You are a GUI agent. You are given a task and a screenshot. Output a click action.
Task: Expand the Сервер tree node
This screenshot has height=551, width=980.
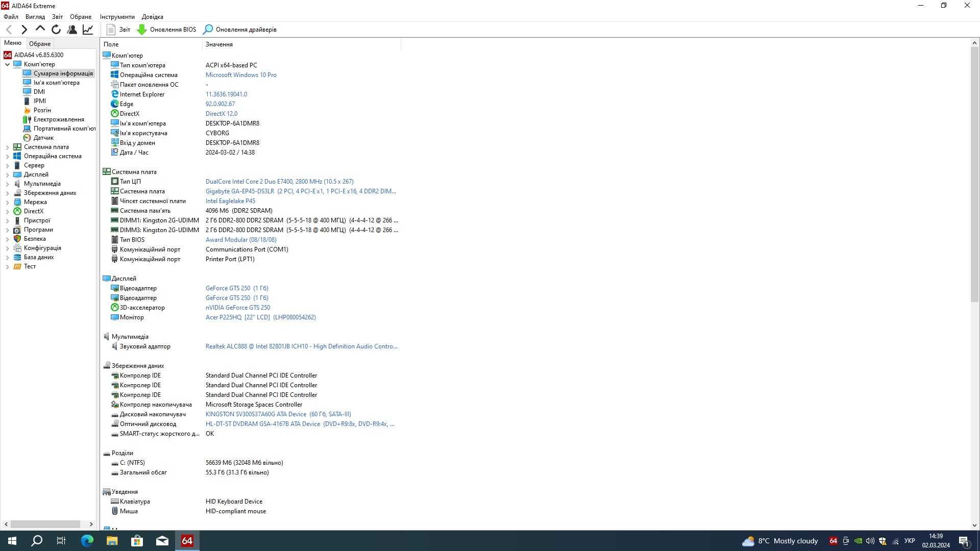[x=7, y=165]
